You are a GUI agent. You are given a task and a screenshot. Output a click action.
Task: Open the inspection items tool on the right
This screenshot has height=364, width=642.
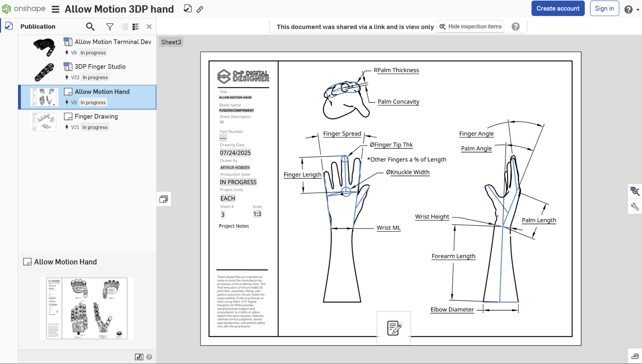click(635, 191)
